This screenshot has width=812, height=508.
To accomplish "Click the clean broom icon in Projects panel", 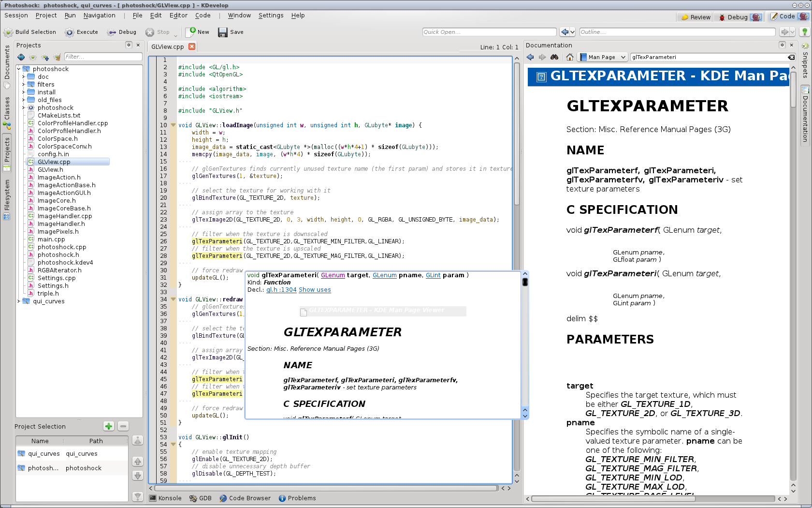I will pos(58,57).
